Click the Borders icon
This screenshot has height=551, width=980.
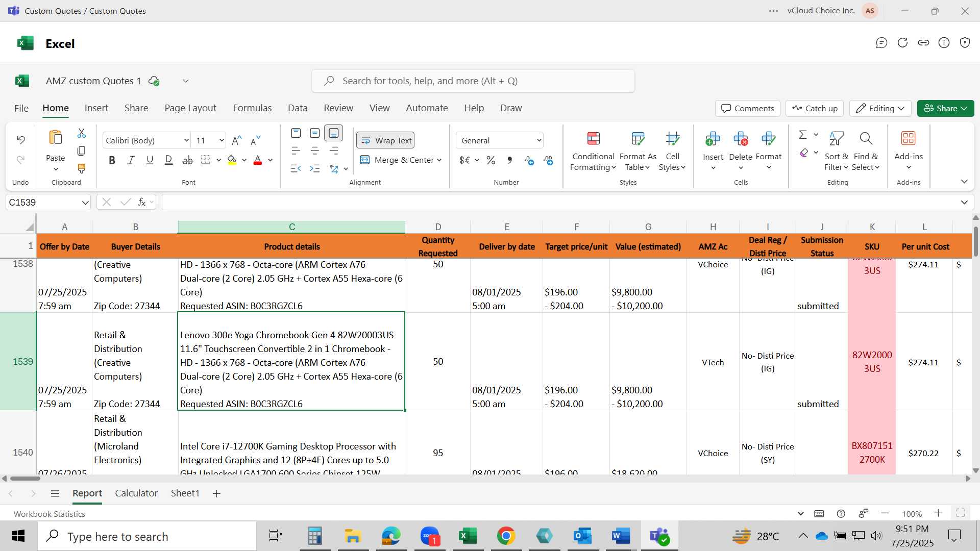coord(206,160)
